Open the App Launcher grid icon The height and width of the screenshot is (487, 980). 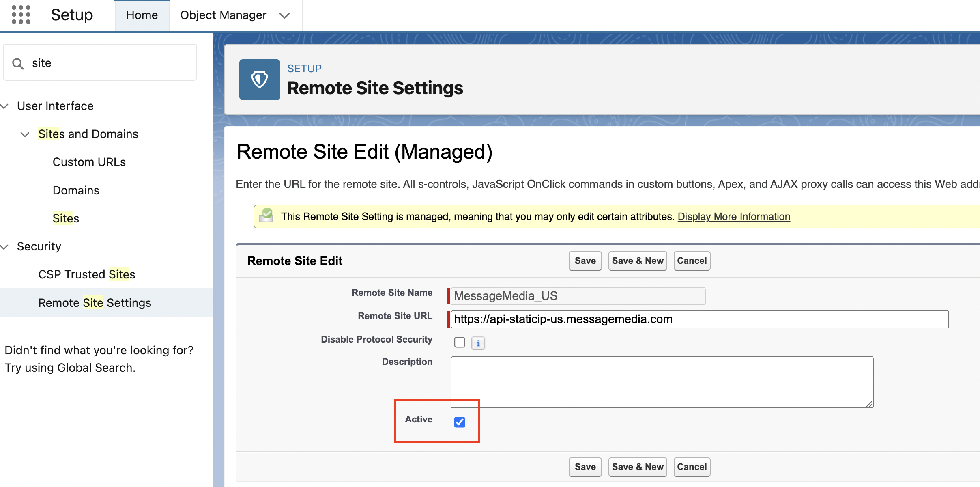pos(21,15)
